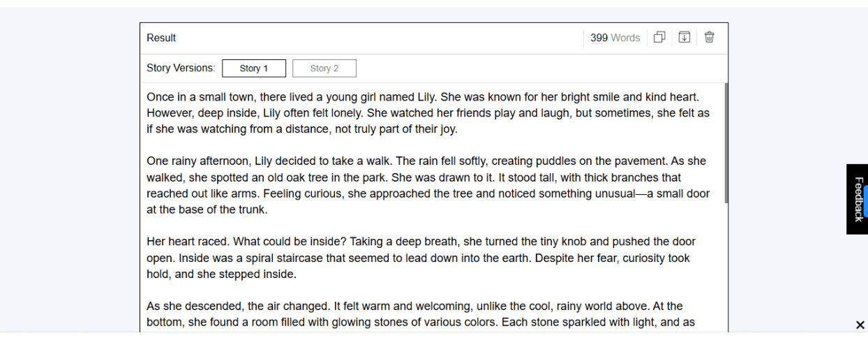868x338 pixels.
Task: Click the line 'at the base of the trunk.'
Action: click(x=207, y=210)
